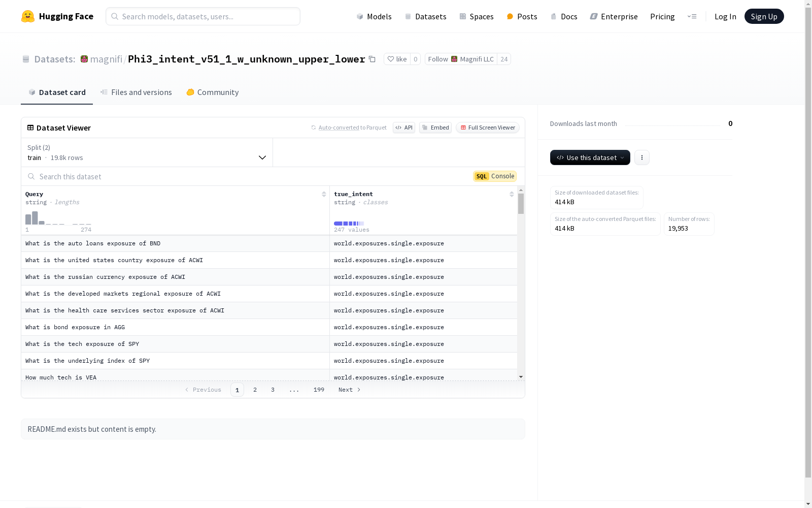Sort the true_intent column
812x508 pixels.
tap(512, 194)
